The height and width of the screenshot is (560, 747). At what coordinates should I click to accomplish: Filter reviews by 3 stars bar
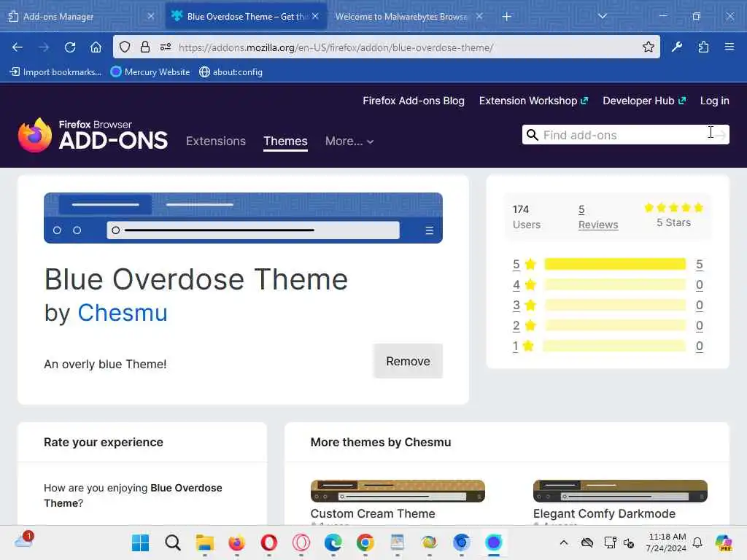[x=614, y=306]
